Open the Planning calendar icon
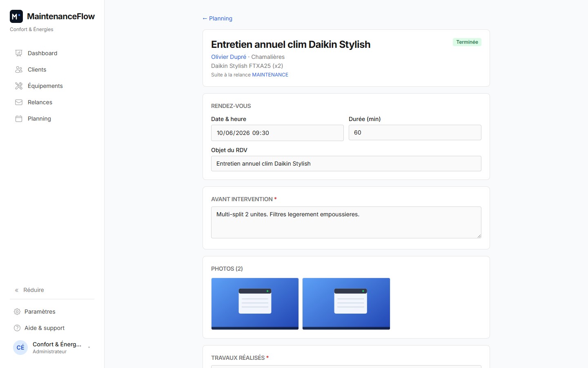588x368 pixels. [19, 119]
